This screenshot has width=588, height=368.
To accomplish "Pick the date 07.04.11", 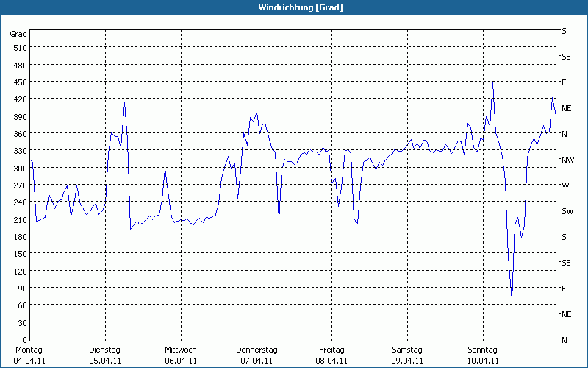I will [x=257, y=361].
